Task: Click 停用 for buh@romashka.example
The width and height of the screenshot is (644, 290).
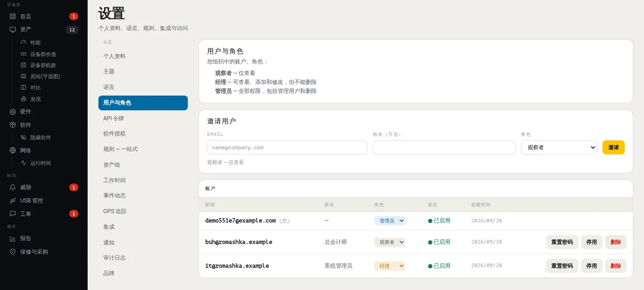Action: (x=592, y=242)
